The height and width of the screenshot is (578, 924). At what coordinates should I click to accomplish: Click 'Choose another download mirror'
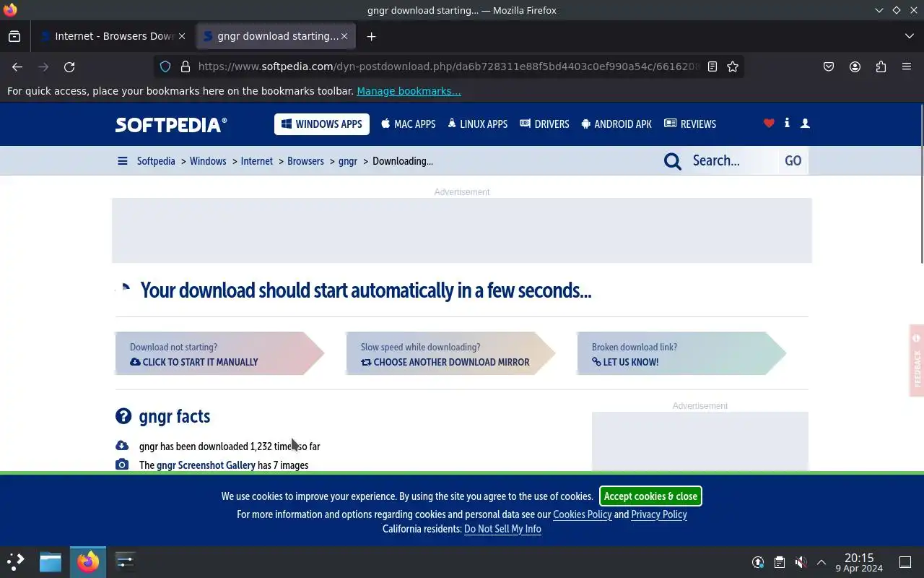tap(445, 362)
